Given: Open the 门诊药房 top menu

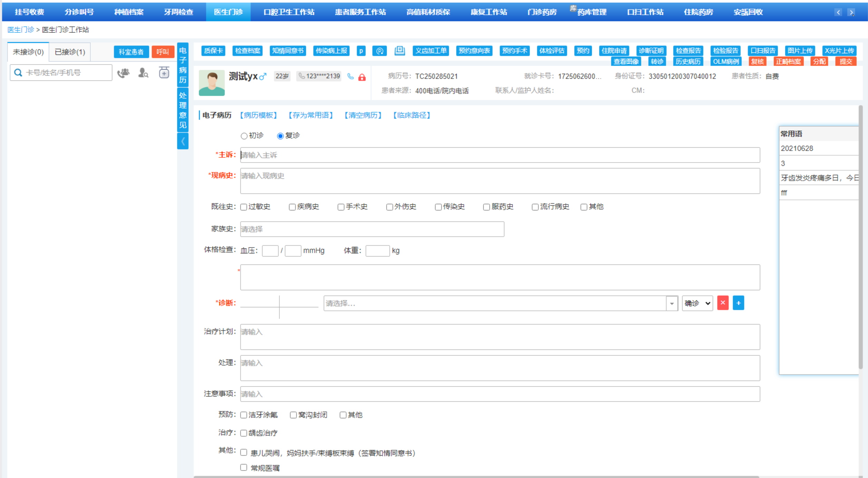Looking at the screenshot, I should (x=542, y=12).
